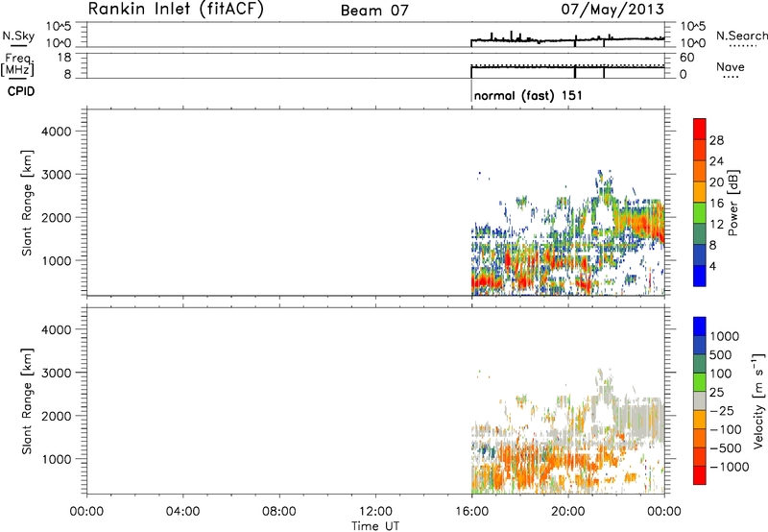The height and width of the screenshot is (532, 768).
Task: Click the 4000 tick in the velocity panel
Action: [57, 329]
